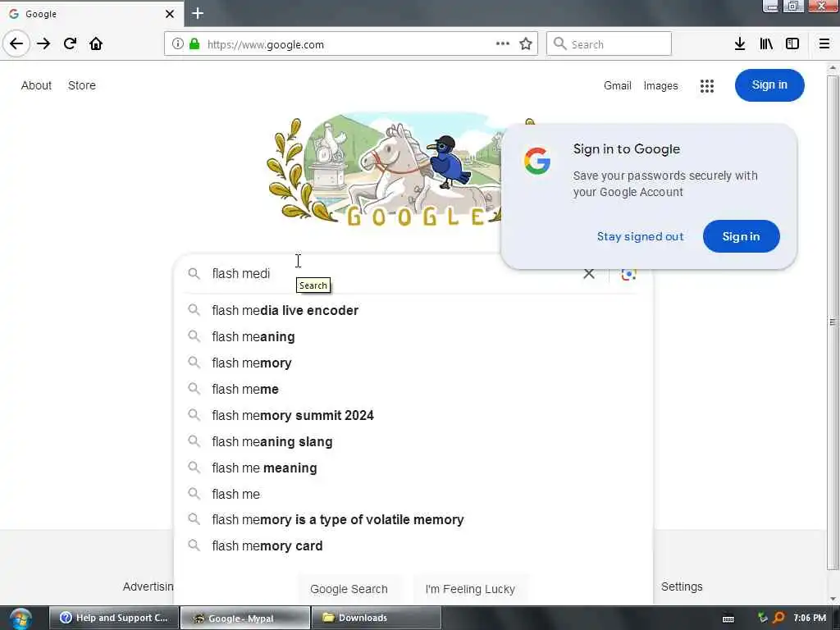The image size is (840, 630).
Task: Clear the search text with X
Action: 589,274
